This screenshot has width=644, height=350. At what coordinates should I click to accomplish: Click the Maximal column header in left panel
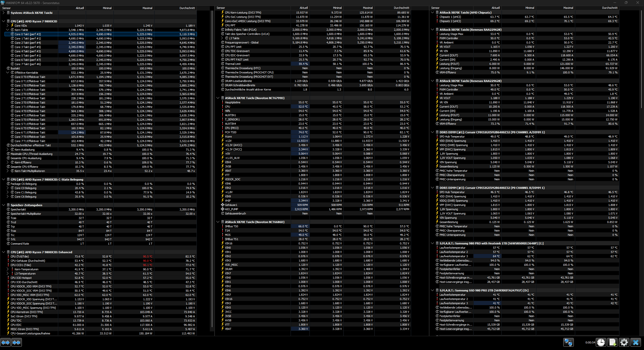147,8
